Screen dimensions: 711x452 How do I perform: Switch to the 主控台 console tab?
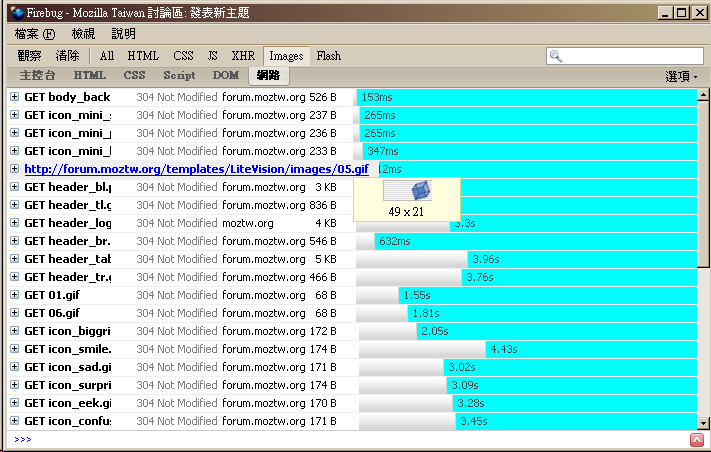point(37,75)
